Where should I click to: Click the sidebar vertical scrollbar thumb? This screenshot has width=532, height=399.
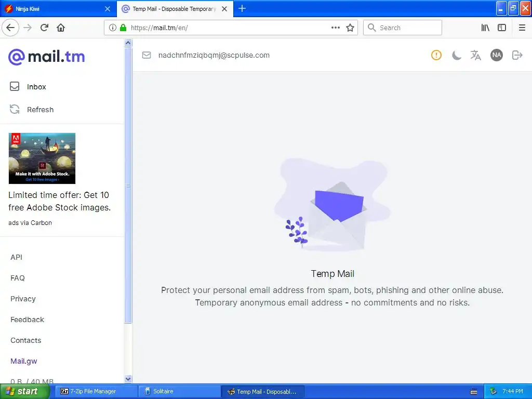click(x=128, y=185)
